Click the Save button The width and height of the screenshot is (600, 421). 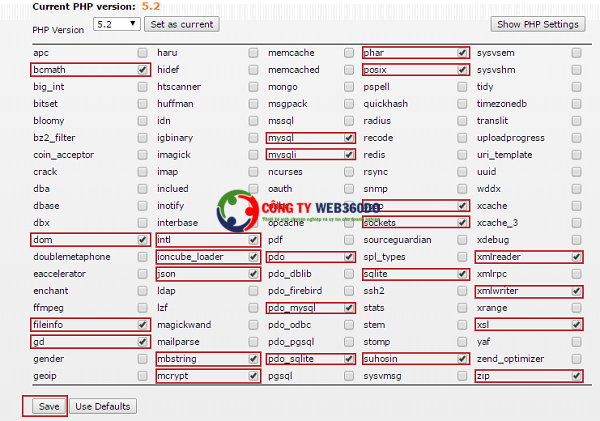49,406
